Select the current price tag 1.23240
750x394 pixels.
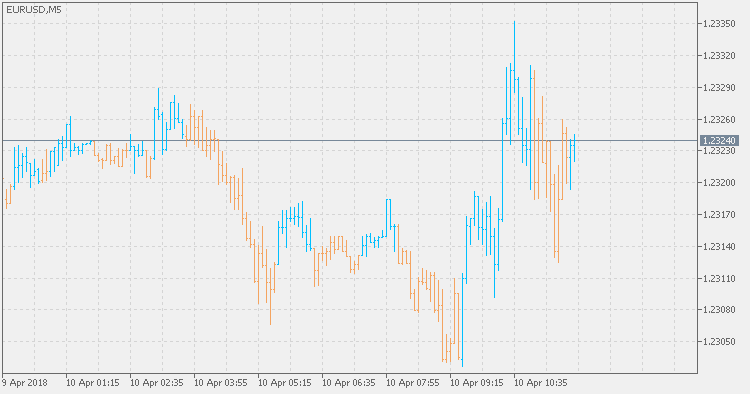point(719,141)
